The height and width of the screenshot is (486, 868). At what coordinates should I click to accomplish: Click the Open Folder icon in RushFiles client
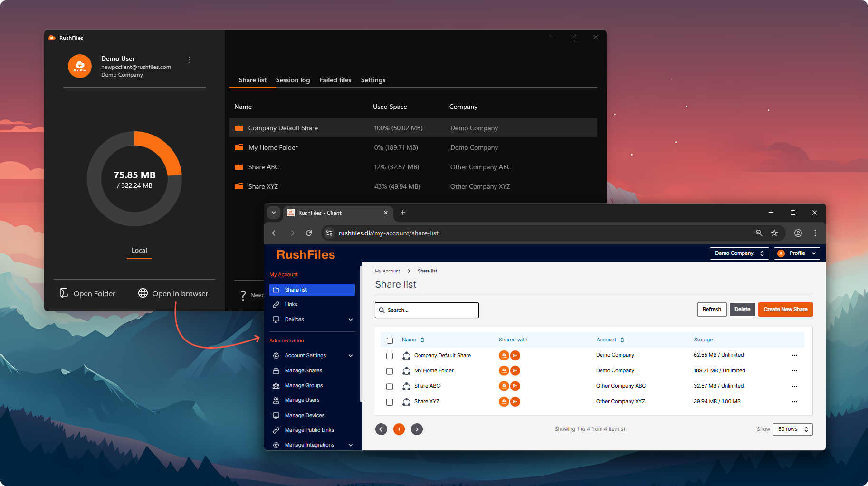64,293
